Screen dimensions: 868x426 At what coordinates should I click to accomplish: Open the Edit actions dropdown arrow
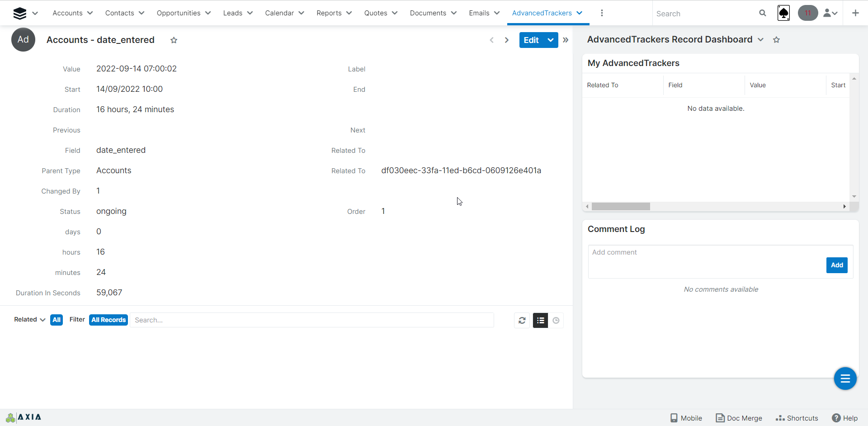click(551, 40)
